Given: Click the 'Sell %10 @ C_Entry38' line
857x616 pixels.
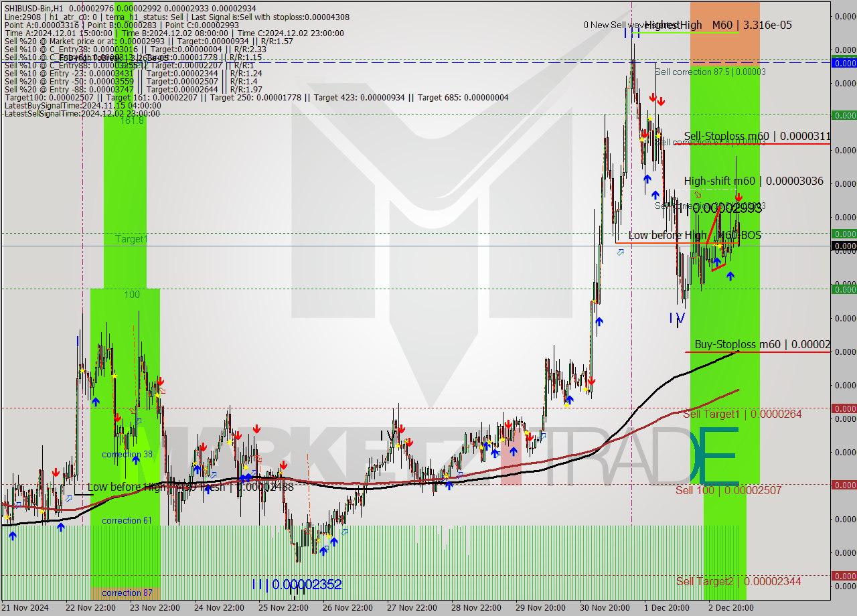Looking at the screenshot, I should pyautogui.click(x=135, y=50).
